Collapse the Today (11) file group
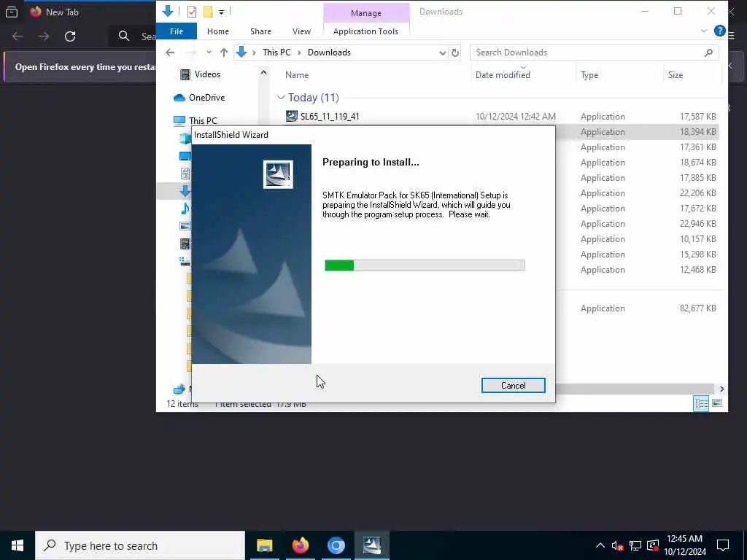The image size is (747, 560). coord(281,98)
